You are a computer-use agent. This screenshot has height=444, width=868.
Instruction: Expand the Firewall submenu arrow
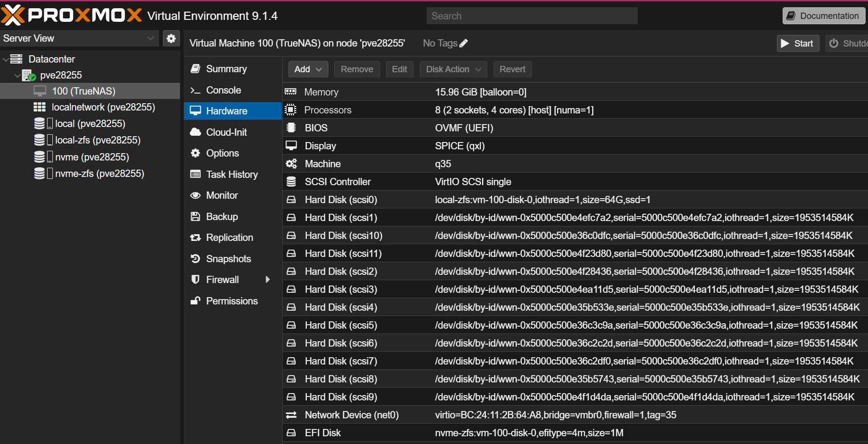click(267, 280)
